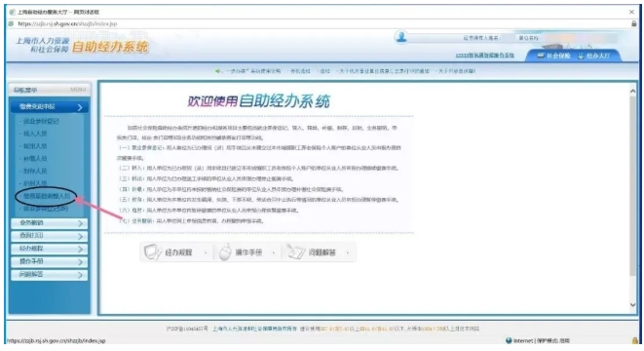Switch to the 经办大厅 tab
This screenshot has width=644, height=351.
pyautogui.click(x=593, y=56)
